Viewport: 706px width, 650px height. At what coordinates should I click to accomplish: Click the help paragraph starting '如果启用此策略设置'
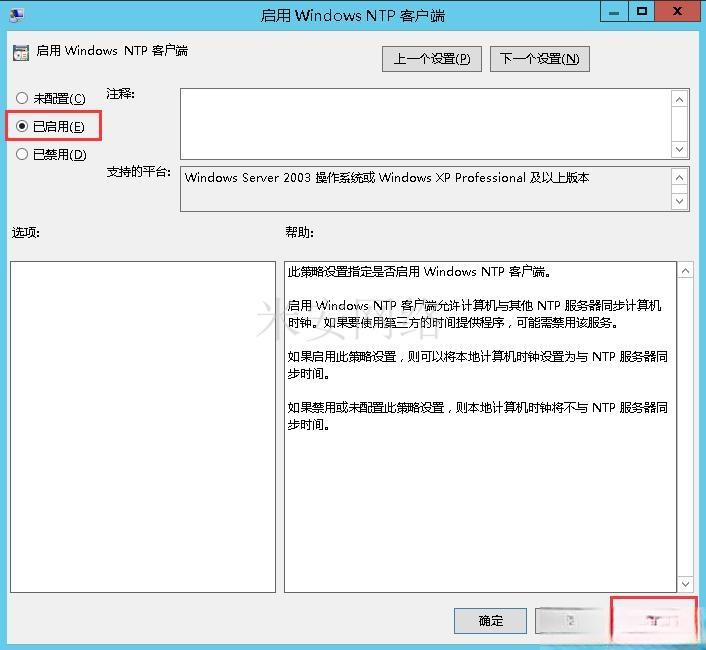pos(477,365)
